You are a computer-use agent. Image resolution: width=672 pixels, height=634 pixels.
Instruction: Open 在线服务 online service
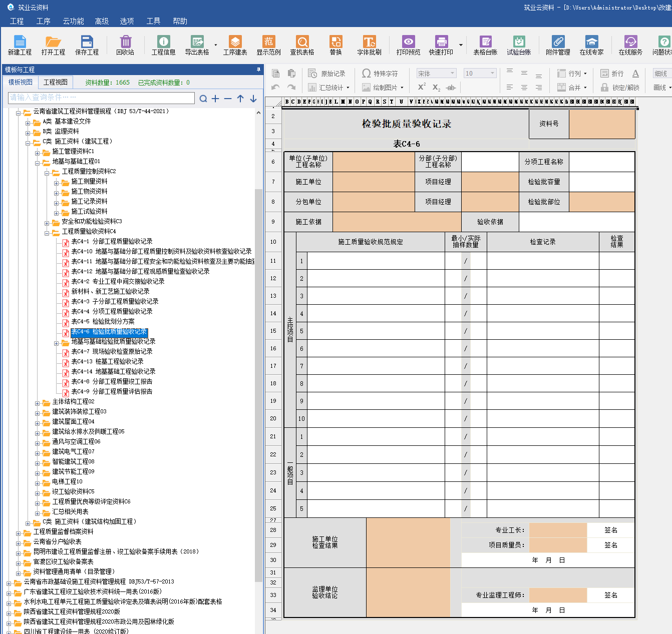point(630,45)
